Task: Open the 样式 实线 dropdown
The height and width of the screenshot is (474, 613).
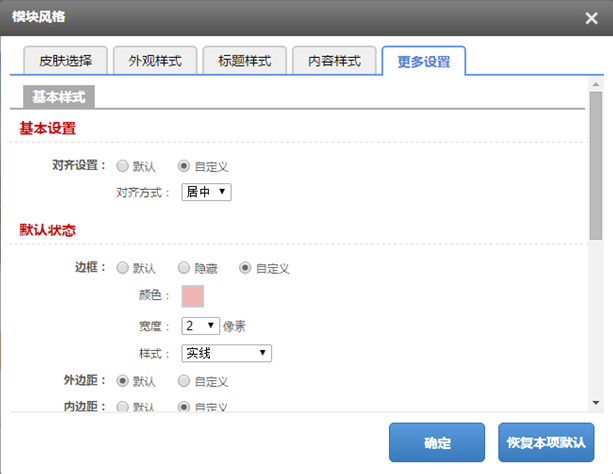Action: (226, 353)
